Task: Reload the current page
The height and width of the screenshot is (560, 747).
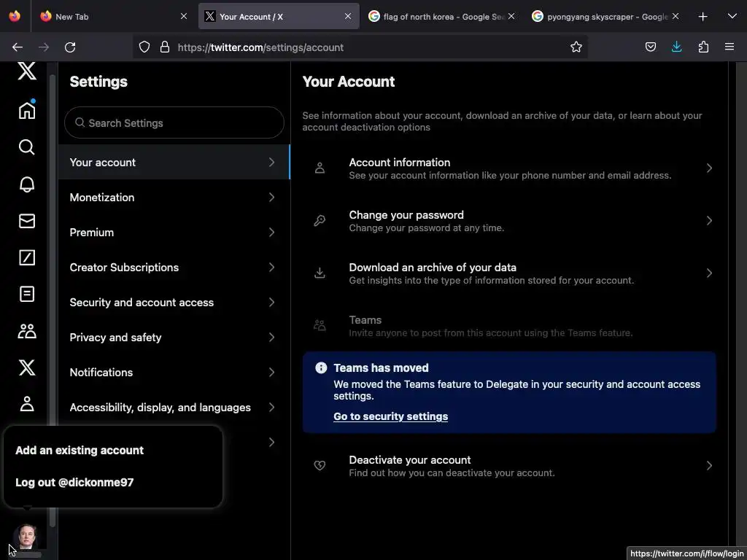Action: 70,47
